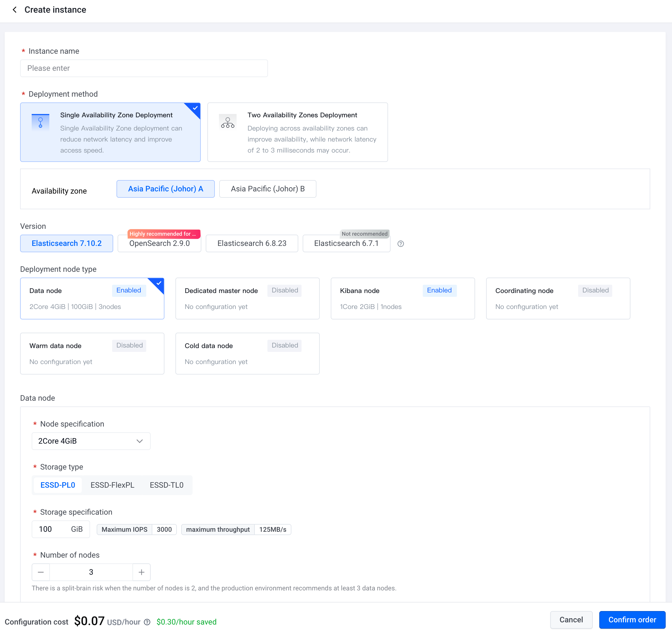Screen dimensions: 672x635
Task: Click the version help question mark icon
Action: click(400, 244)
